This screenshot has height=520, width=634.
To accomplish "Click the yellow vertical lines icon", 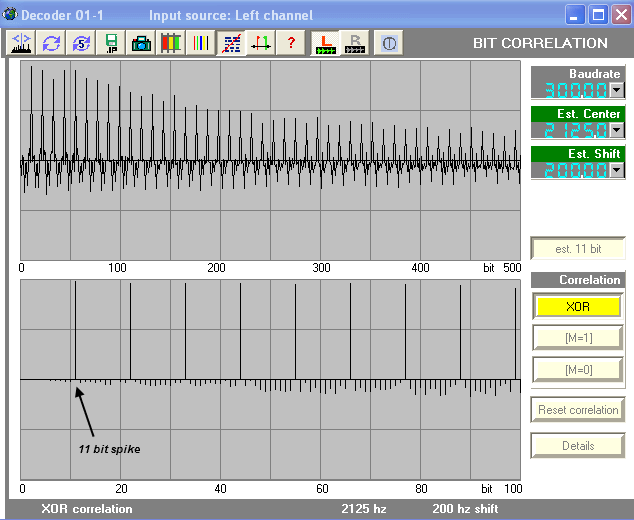I will (x=201, y=43).
